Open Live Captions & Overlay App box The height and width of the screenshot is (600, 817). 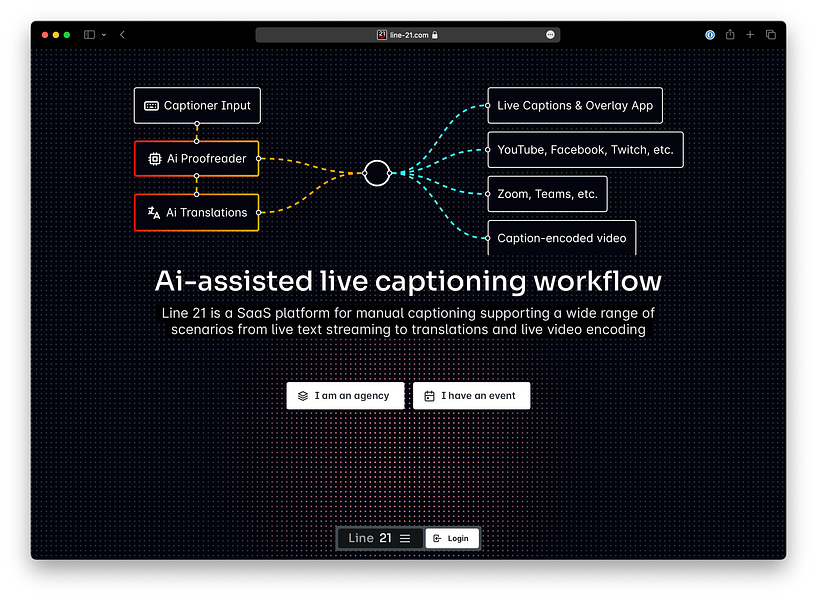point(575,106)
